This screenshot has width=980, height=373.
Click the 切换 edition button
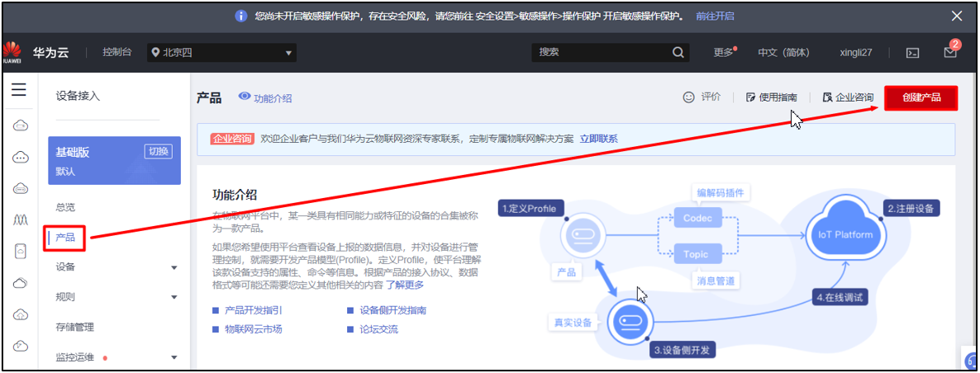(x=158, y=152)
